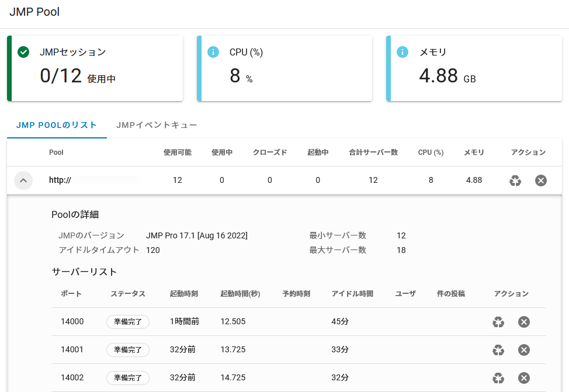Click the メモリ card info icon

click(403, 52)
